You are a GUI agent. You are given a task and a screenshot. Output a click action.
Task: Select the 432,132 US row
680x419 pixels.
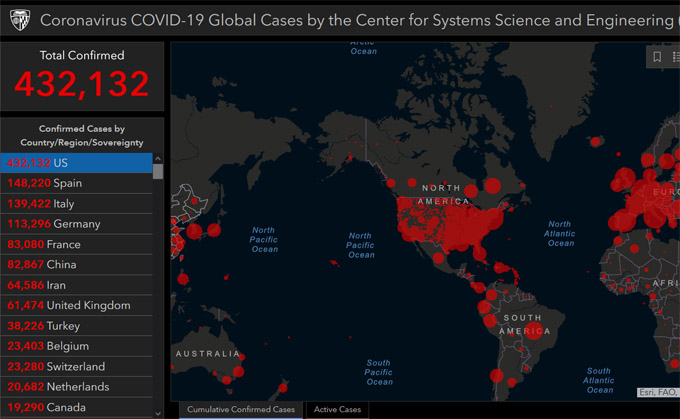click(76, 163)
